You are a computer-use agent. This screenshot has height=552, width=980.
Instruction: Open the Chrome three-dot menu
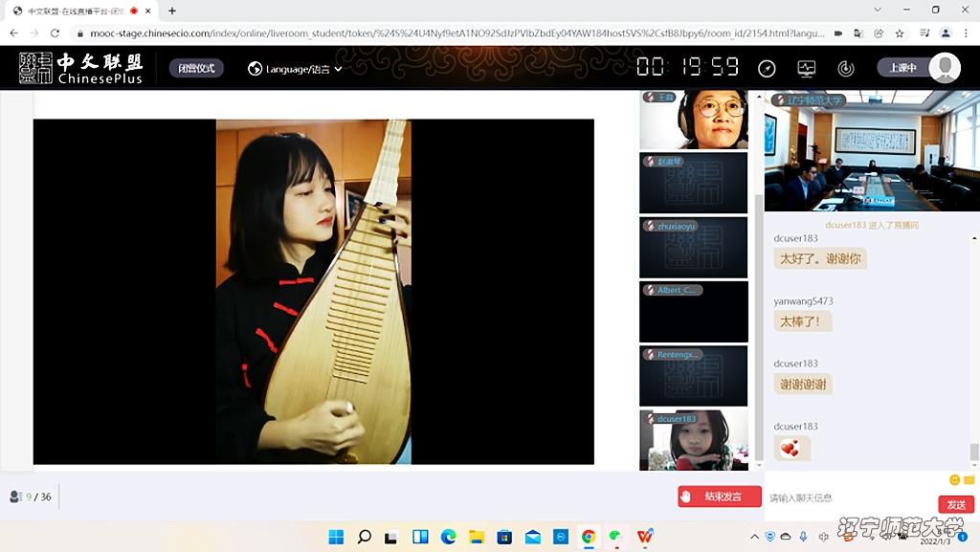pos(966,33)
